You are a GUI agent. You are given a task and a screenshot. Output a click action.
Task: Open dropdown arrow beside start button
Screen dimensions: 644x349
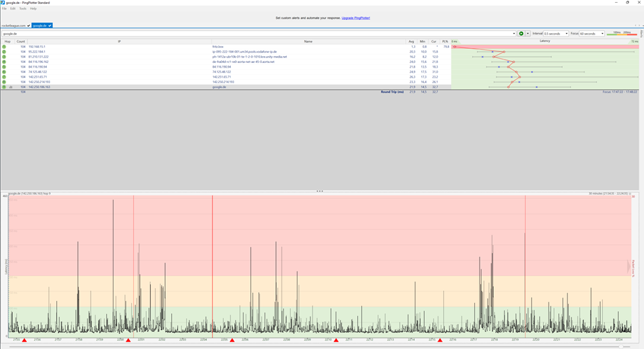(528, 34)
